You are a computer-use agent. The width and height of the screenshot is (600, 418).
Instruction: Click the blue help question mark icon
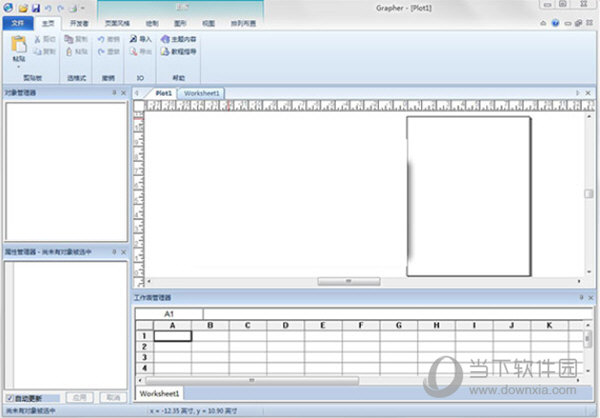pos(555,23)
